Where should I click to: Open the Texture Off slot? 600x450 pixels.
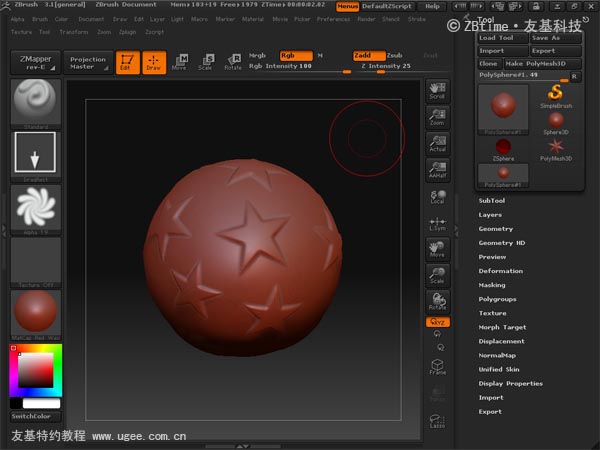36,262
